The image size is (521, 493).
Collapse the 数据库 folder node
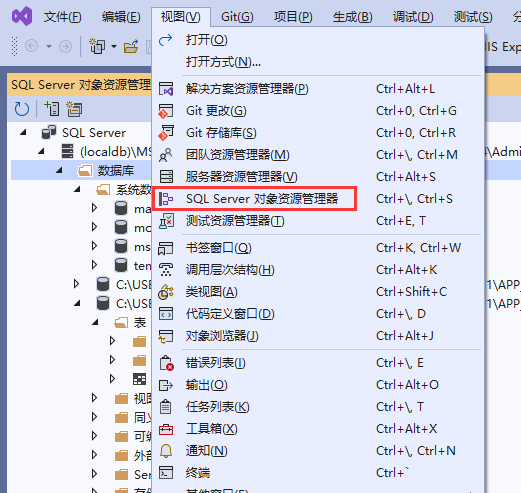59,171
